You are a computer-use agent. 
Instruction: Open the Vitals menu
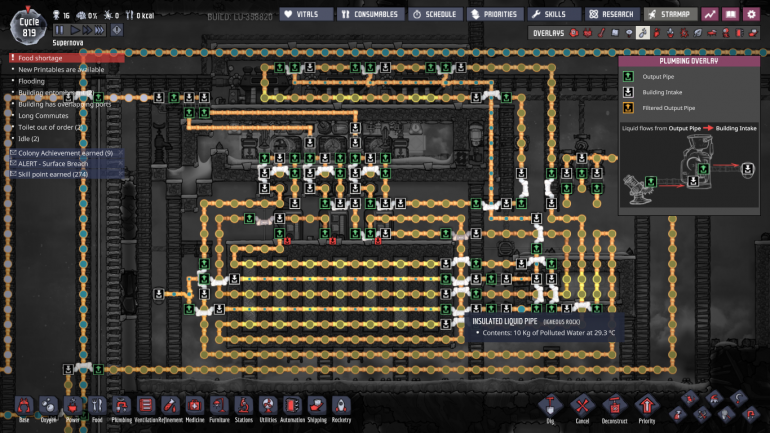(x=306, y=14)
